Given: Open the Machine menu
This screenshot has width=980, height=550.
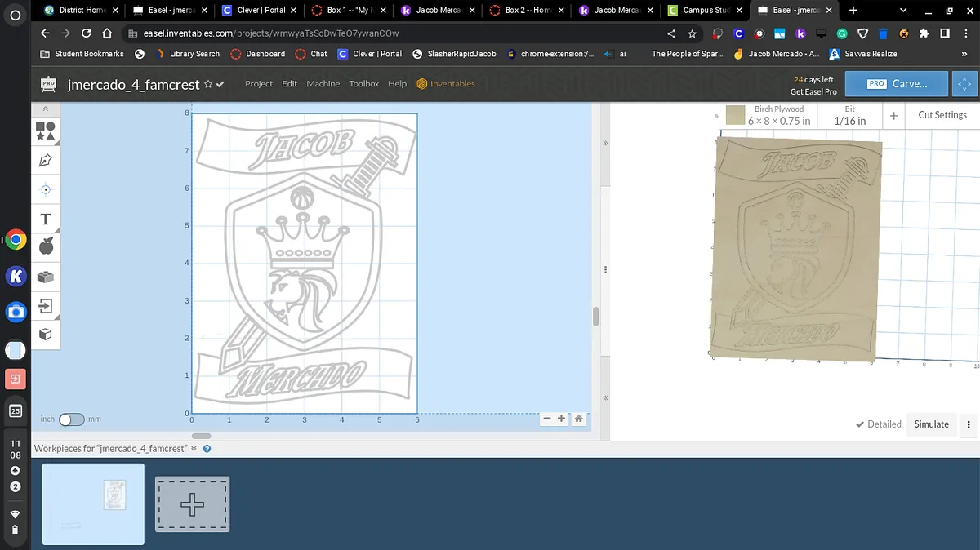Looking at the screenshot, I should point(323,84).
